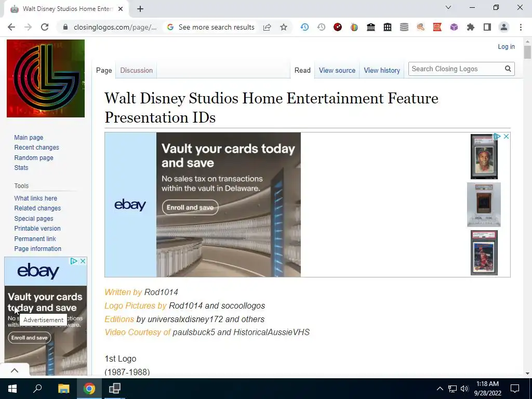The width and height of the screenshot is (532, 399).
Task: Open Printable version link
Action: point(37,229)
